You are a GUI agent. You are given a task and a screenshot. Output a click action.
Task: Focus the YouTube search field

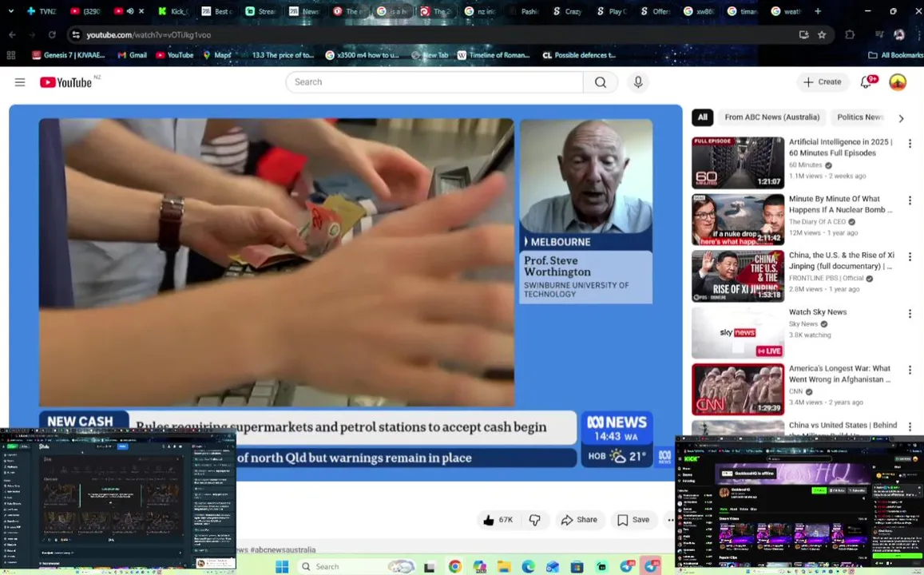pyautogui.click(x=435, y=82)
